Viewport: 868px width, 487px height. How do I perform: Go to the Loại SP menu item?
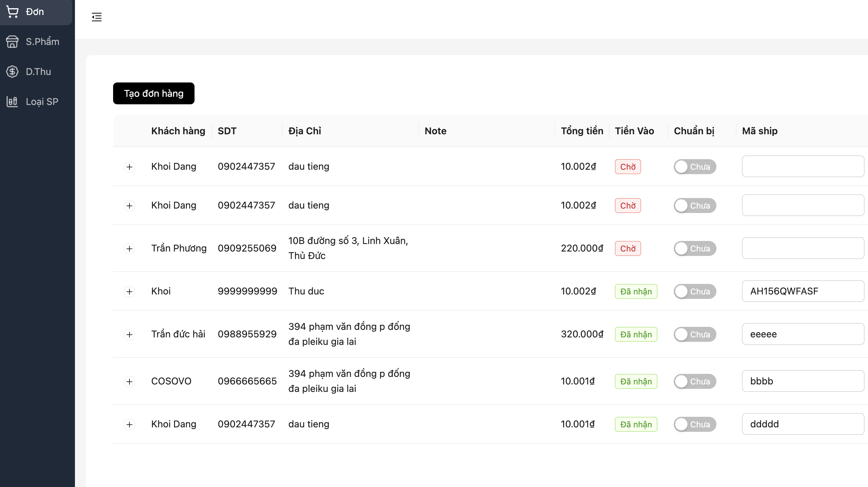point(42,102)
